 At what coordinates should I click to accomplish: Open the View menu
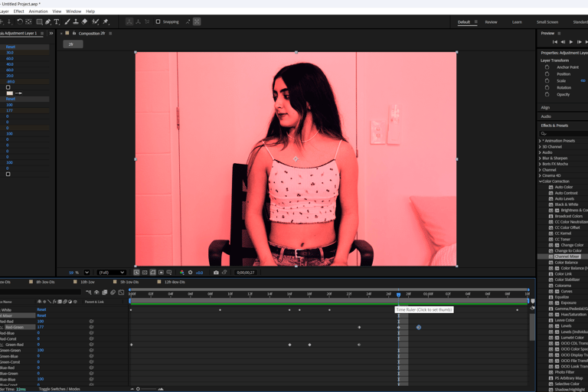57,11
